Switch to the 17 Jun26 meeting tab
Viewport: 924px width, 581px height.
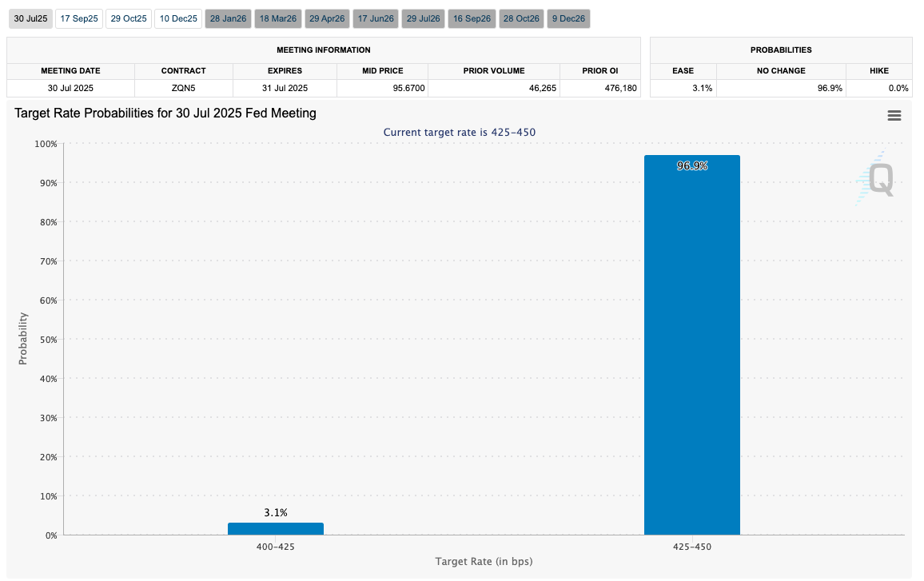(375, 18)
